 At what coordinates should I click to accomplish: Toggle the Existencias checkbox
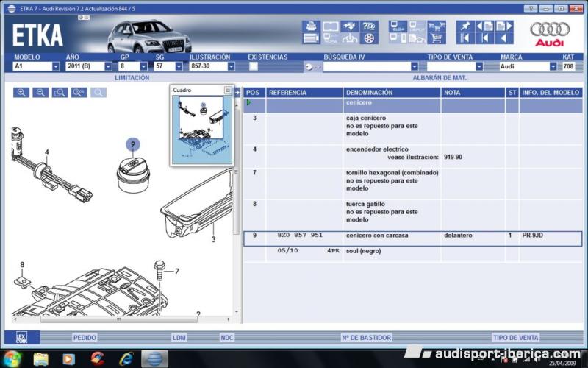tap(254, 66)
